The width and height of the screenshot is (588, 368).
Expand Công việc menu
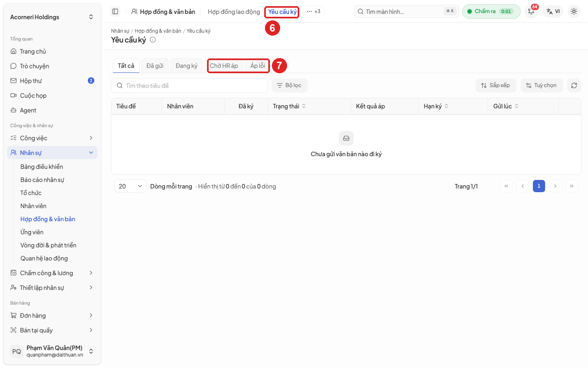click(x=52, y=138)
